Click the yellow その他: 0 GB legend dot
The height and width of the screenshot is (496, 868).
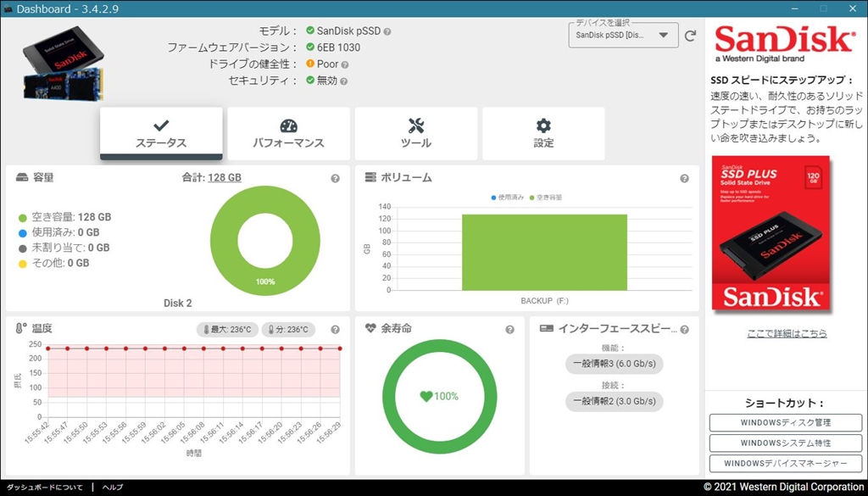pos(23,264)
